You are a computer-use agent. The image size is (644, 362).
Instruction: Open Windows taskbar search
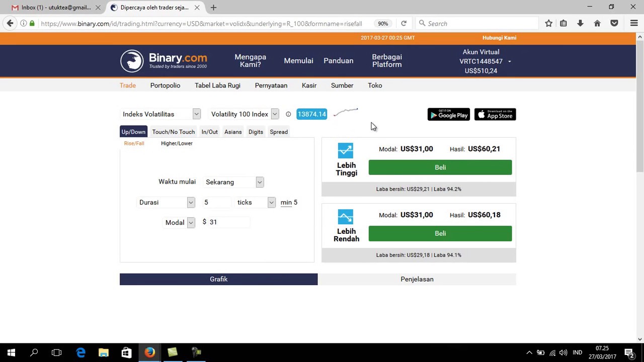[x=34, y=352]
